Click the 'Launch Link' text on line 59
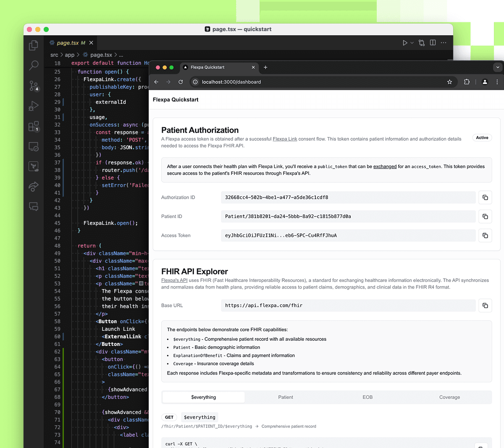 [x=118, y=329]
